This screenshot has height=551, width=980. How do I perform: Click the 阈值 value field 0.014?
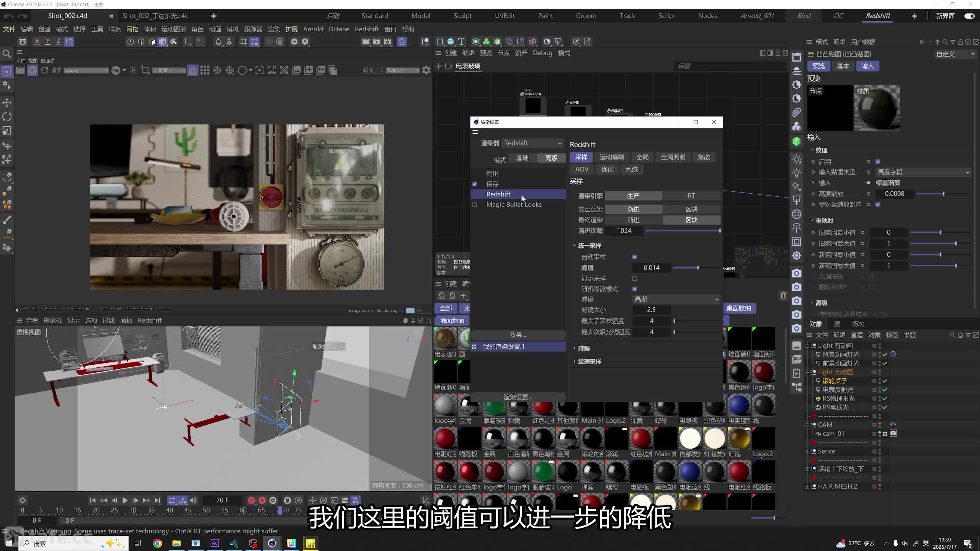click(651, 268)
